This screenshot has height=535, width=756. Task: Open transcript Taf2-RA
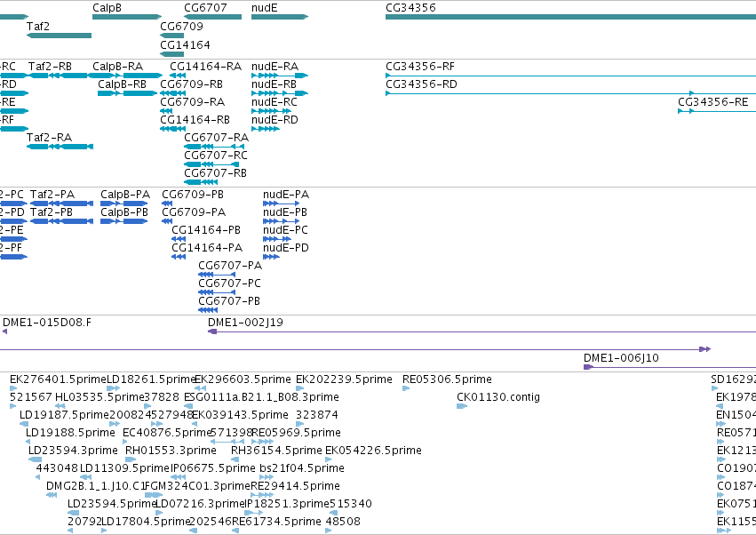(x=49, y=138)
